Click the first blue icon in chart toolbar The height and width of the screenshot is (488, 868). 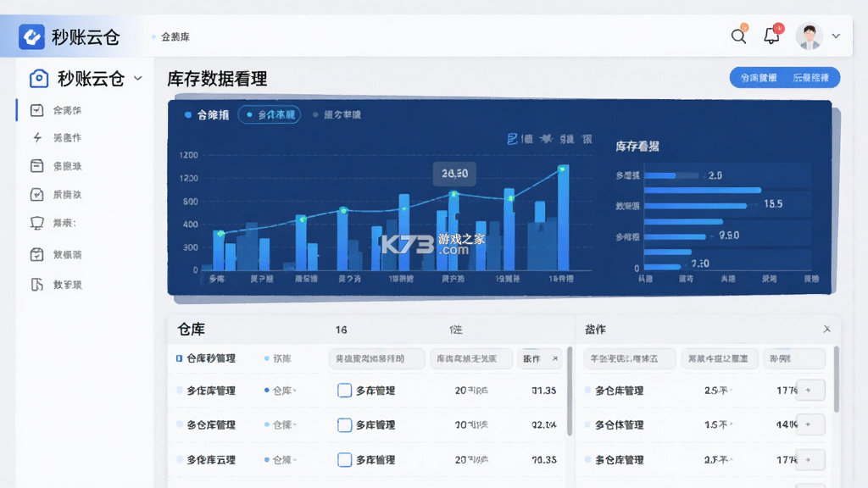(513, 138)
